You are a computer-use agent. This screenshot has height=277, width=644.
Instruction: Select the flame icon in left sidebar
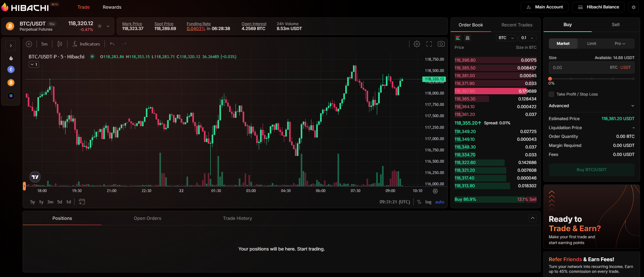tap(11, 58)
